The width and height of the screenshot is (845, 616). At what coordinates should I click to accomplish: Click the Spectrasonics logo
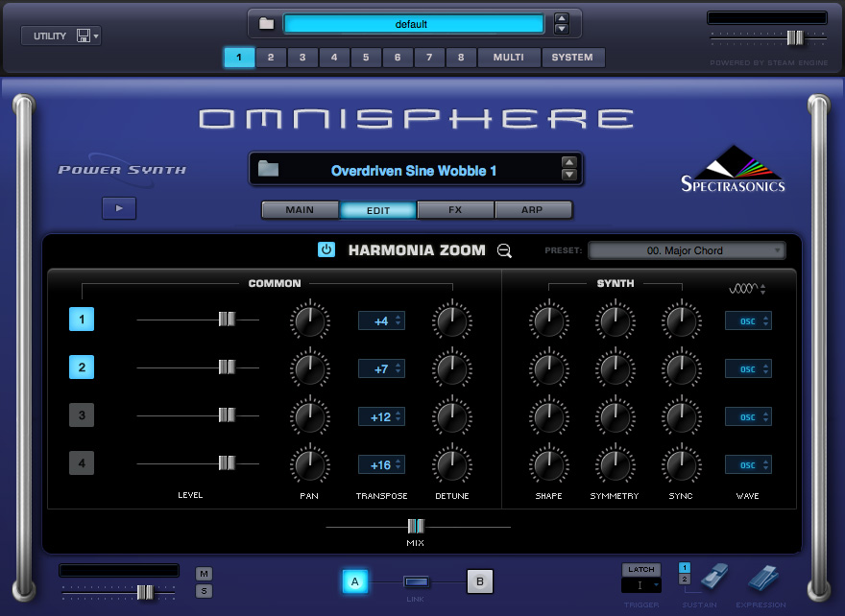(733, 169)
